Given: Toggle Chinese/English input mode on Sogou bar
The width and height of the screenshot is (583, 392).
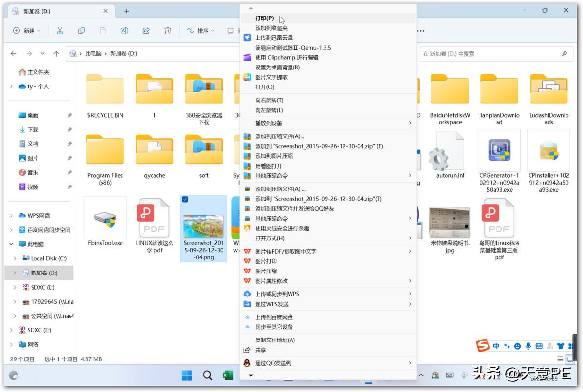Looking at the screenshot, I should [496, 346].
